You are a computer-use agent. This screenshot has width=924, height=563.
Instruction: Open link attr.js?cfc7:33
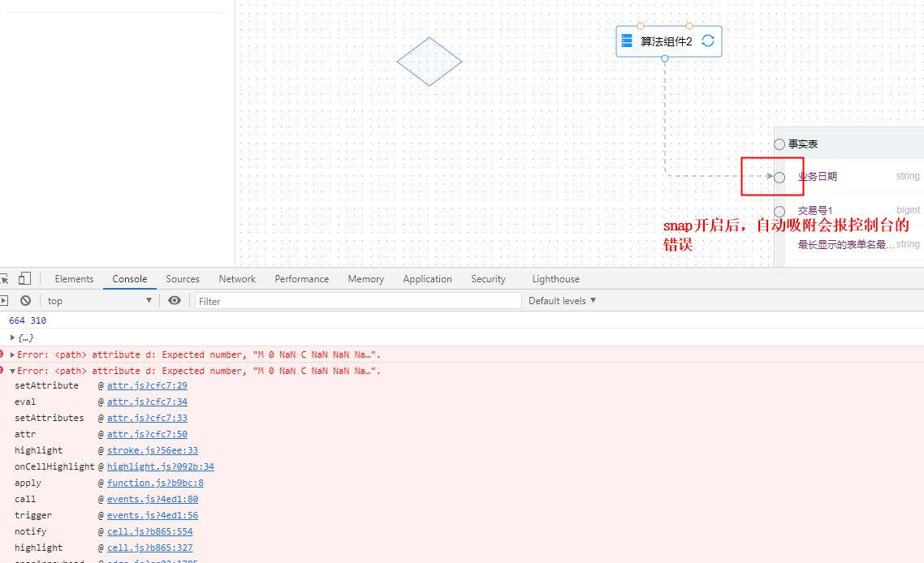click(147, 418)
